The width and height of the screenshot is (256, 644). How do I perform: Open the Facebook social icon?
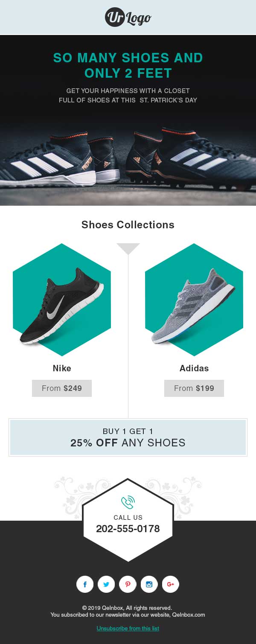tap(85, 584)
